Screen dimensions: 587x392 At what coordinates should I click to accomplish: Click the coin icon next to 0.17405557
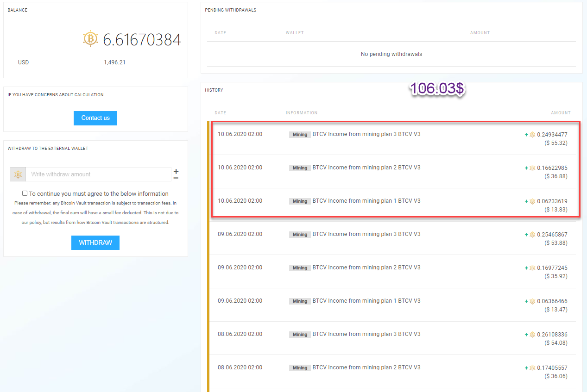(533, 368)
